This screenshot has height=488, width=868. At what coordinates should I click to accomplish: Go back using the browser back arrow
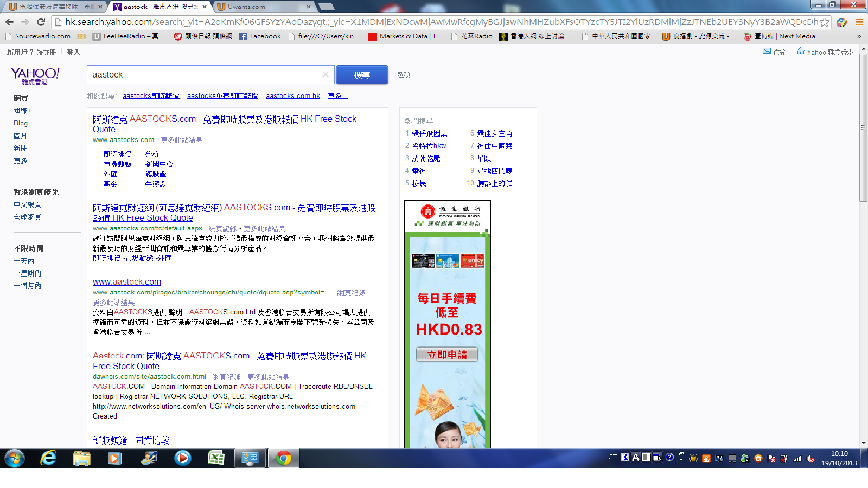click(9, 22)
